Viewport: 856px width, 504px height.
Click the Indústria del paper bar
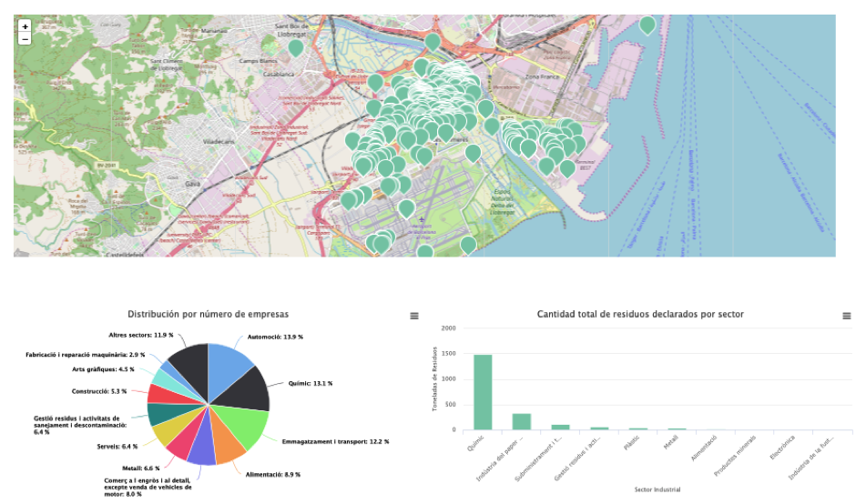(522, 421)
